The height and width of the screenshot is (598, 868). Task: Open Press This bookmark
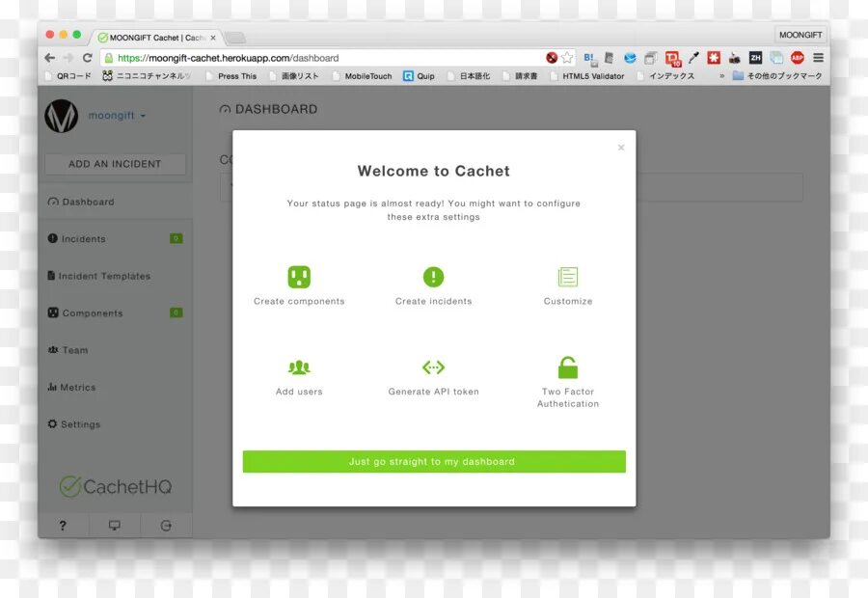coord(231,76)
